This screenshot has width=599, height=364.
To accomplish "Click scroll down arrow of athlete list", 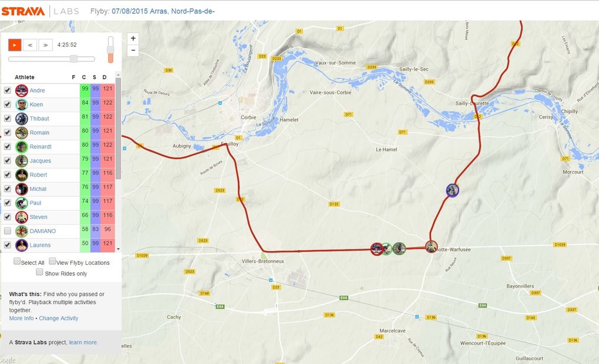I will coord(118,249).
